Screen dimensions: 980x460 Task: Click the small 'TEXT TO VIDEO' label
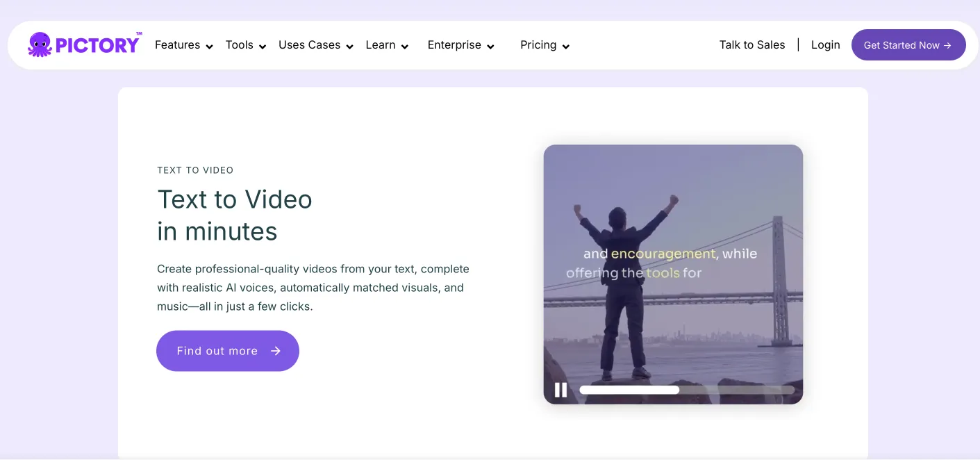pos(195,170)
